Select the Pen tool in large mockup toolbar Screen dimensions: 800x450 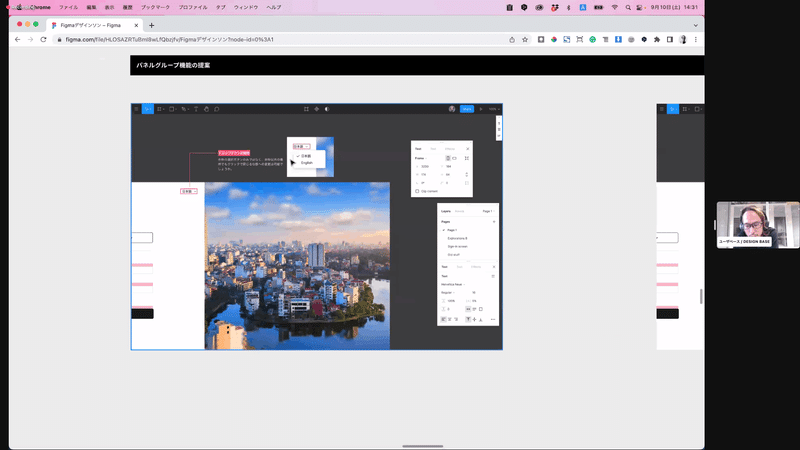[184, 109]
